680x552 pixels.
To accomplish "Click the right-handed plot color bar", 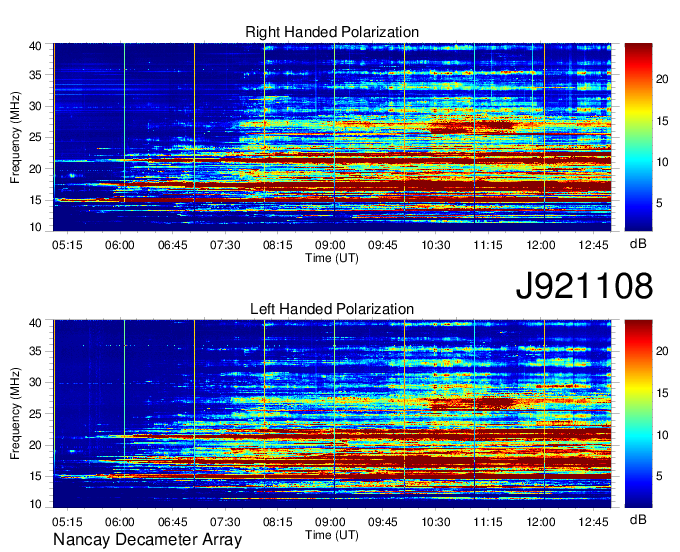I will pyautogui.click(x=638, y=137).
